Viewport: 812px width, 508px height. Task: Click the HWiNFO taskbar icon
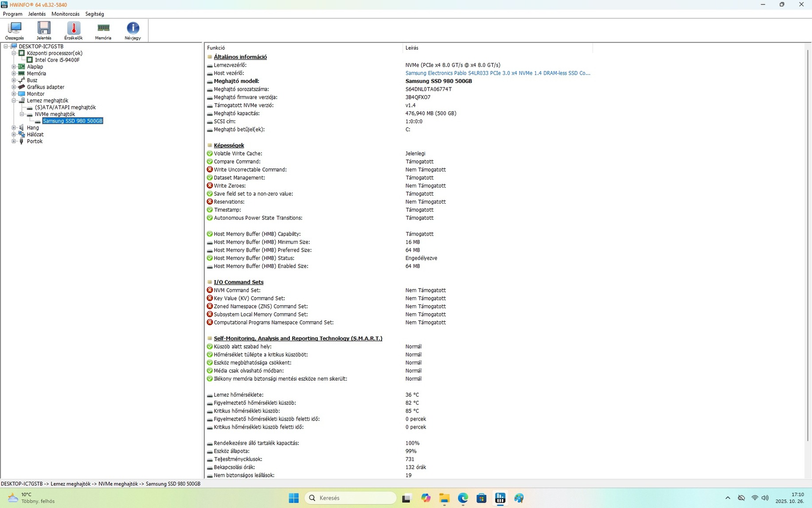[x=500, y=498]
